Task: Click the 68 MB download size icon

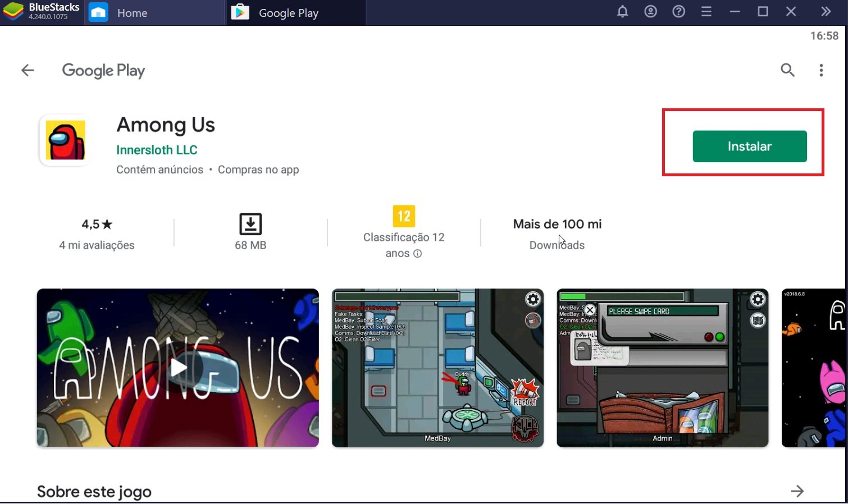Action: pos(250,224)
